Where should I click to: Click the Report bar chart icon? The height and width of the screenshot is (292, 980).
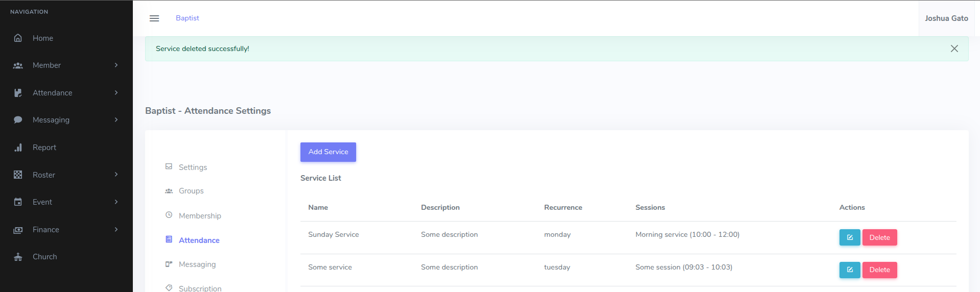[18, 148]
